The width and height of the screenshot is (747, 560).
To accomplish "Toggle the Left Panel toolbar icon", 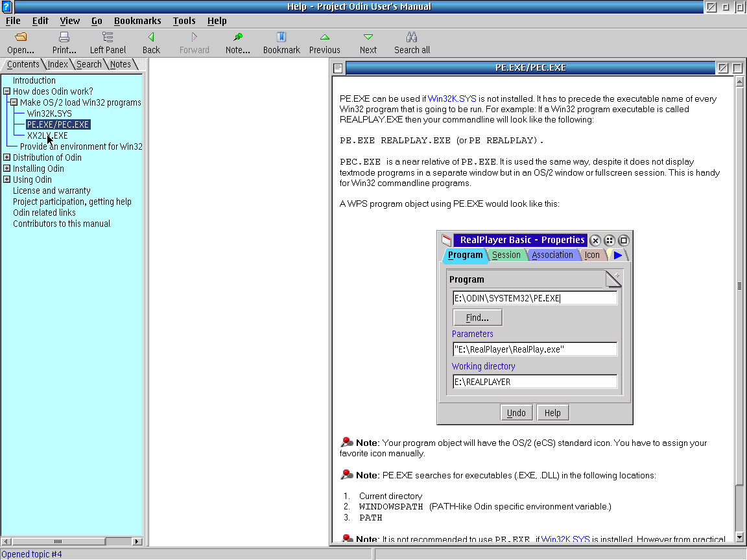I will (x=108, y=38).
